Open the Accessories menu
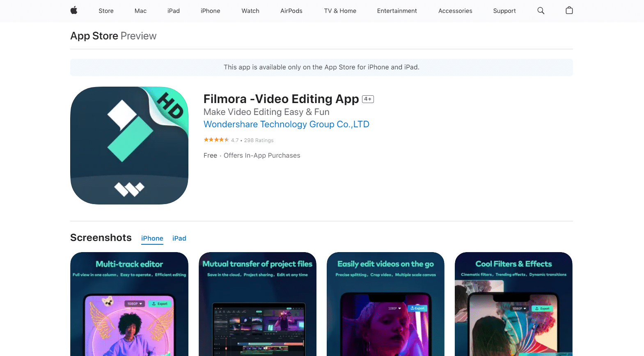Viewport: 644px width, 356px height. tap(455, 11)
